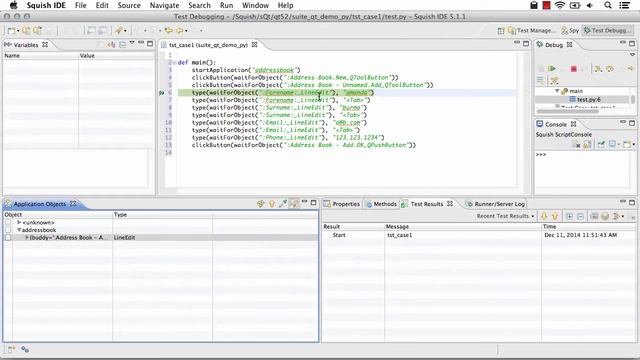Expand all test results with plus icon

(x=569, y=216)
